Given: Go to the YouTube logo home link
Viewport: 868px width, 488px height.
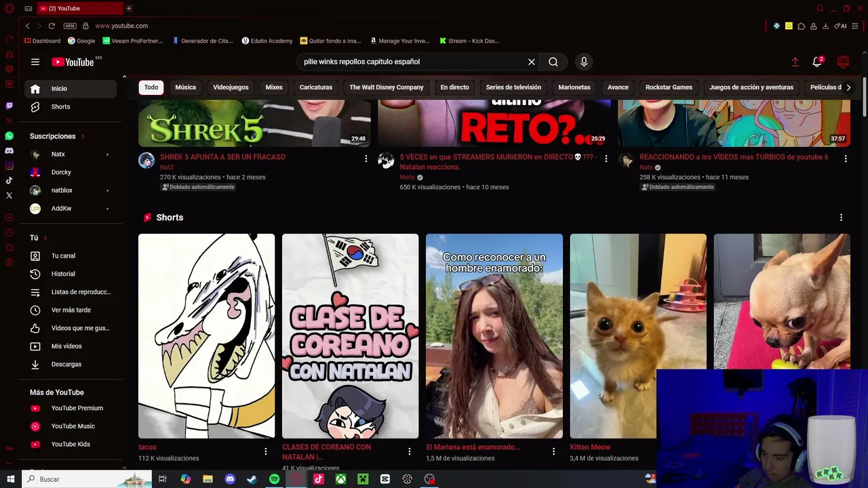Looking at the screenshot, I should pyautogui.click(x=73, y=62).
